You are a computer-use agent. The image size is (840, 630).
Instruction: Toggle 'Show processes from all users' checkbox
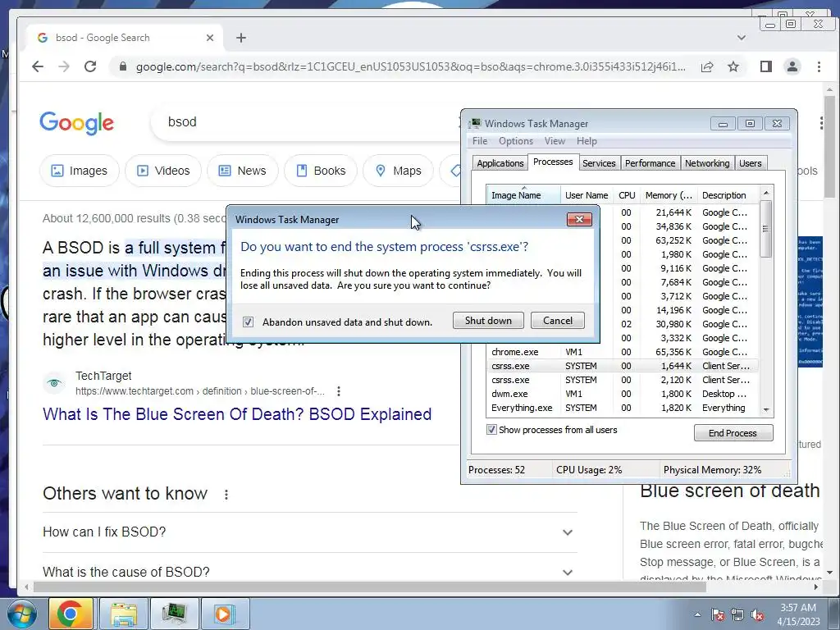491,430
